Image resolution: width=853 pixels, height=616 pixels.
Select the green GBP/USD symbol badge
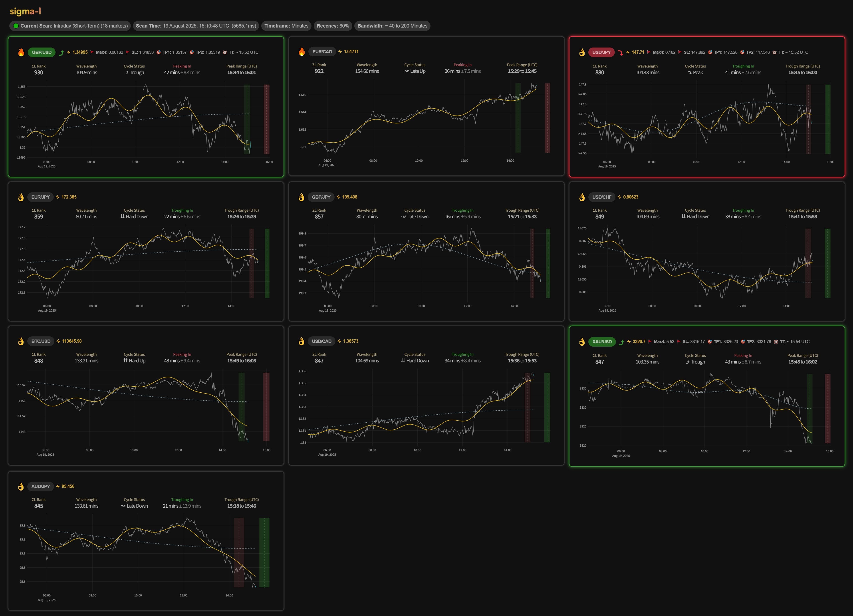tap(41, 52)
